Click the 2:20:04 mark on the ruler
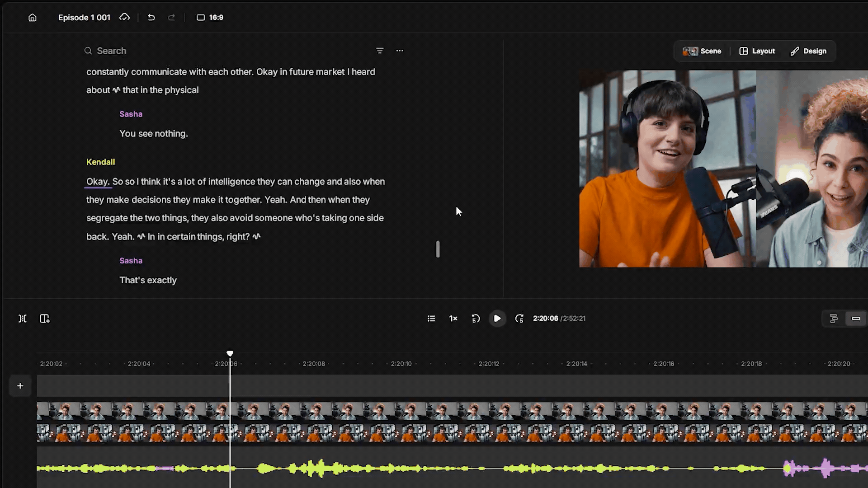Screen dimensions: 868x488 pos(139,364)
